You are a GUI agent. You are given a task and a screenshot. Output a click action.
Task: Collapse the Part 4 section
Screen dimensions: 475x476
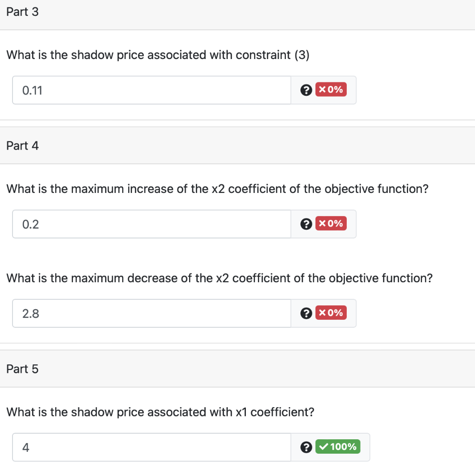(22, 145)
